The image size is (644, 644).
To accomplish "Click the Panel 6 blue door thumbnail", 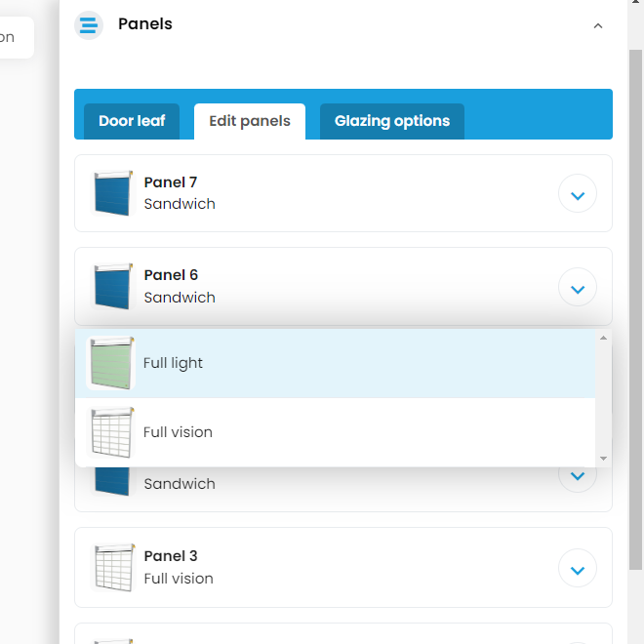I will click(x=112, y=286).
